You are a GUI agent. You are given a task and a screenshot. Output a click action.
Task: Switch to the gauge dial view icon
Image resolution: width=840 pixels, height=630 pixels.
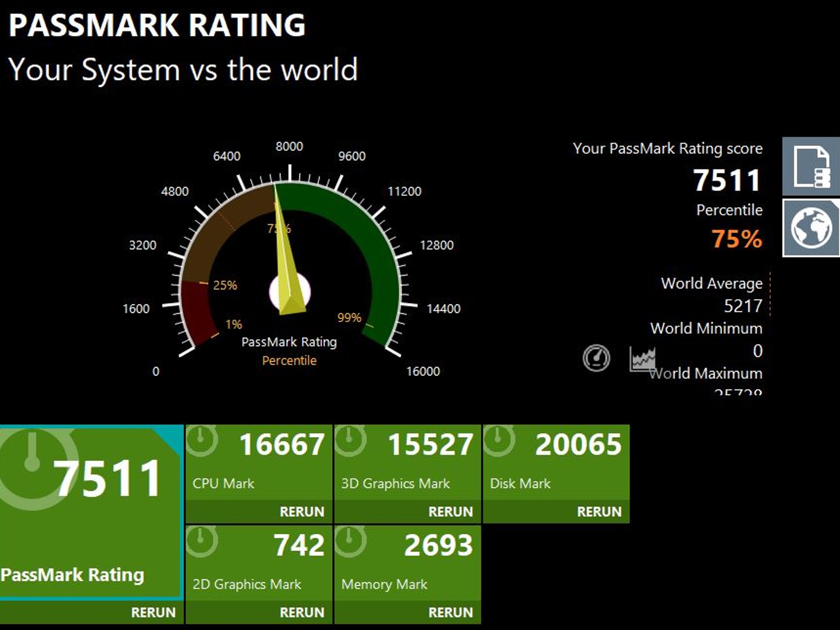596,358
